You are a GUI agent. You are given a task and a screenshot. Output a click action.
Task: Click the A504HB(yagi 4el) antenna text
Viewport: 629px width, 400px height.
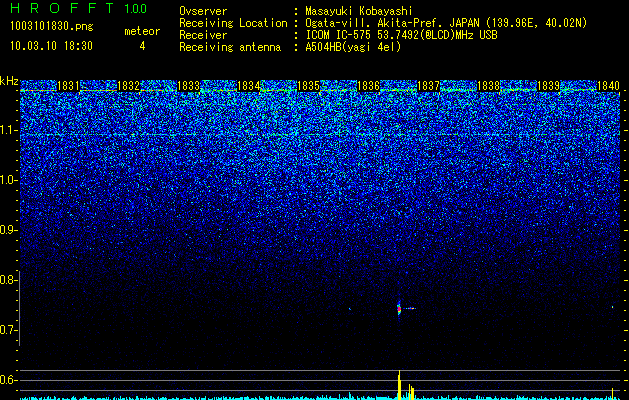[353, 47]
